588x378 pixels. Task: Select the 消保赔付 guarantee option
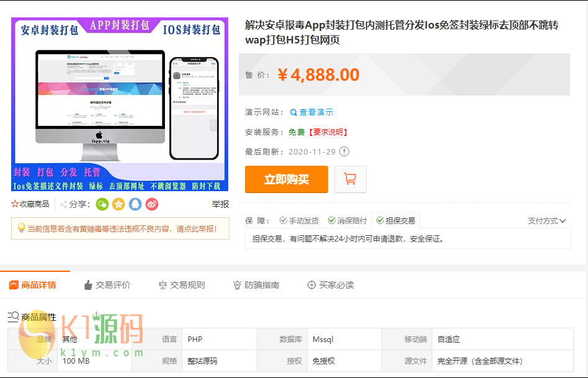[347, 221]
